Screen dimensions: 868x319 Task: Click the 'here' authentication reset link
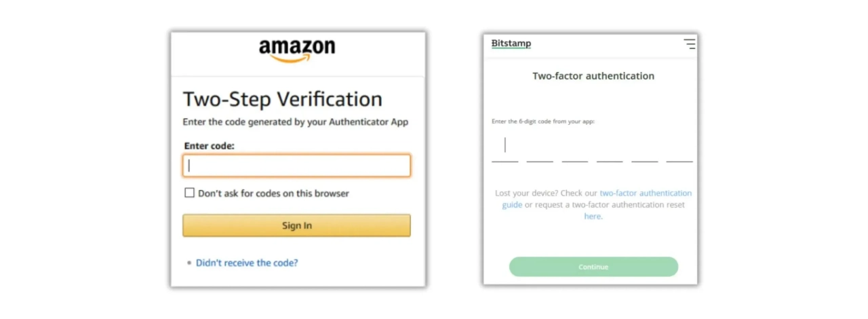[x=593, y=217]
